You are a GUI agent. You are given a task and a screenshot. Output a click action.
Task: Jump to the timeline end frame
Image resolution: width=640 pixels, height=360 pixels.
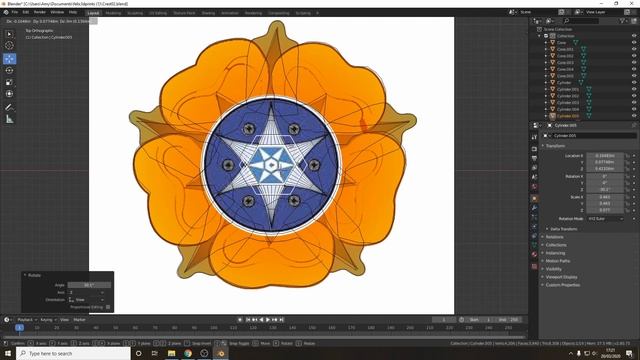tap(281, 320)
